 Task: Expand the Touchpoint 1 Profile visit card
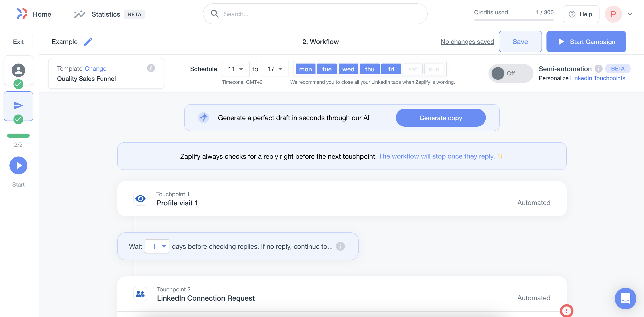342,199
